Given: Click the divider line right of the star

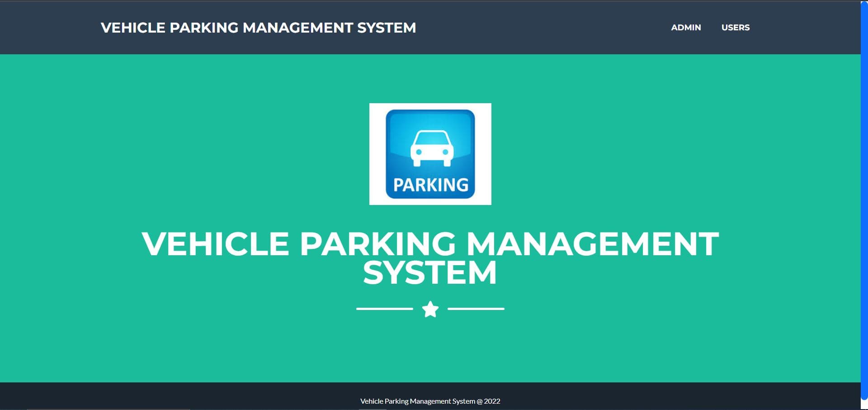Looking at the screenshot, I should click(476, 310).
